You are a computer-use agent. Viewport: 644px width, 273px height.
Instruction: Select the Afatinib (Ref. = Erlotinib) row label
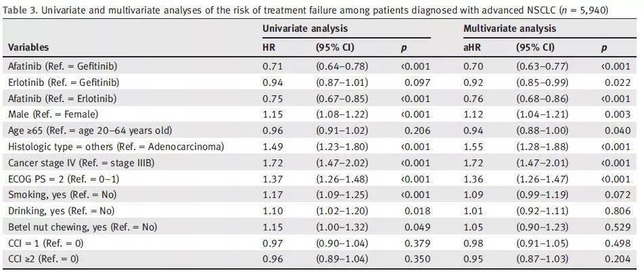coord(62,98)
